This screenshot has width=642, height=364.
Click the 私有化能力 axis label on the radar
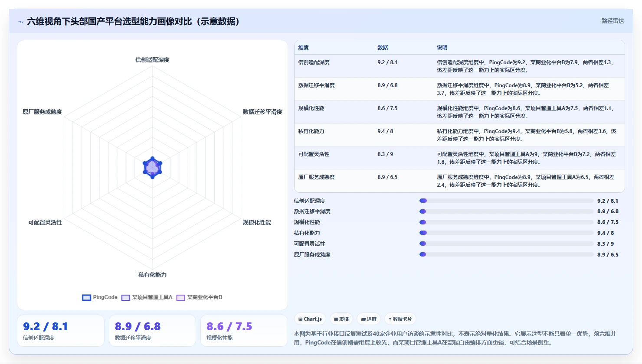pyautogui.click(x=152, y=275)
